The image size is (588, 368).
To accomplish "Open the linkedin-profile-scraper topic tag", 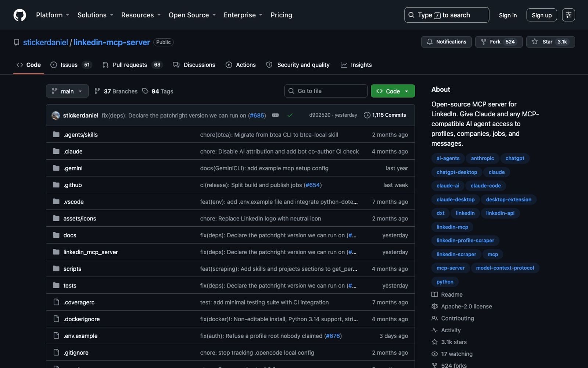I will (465, 241).
